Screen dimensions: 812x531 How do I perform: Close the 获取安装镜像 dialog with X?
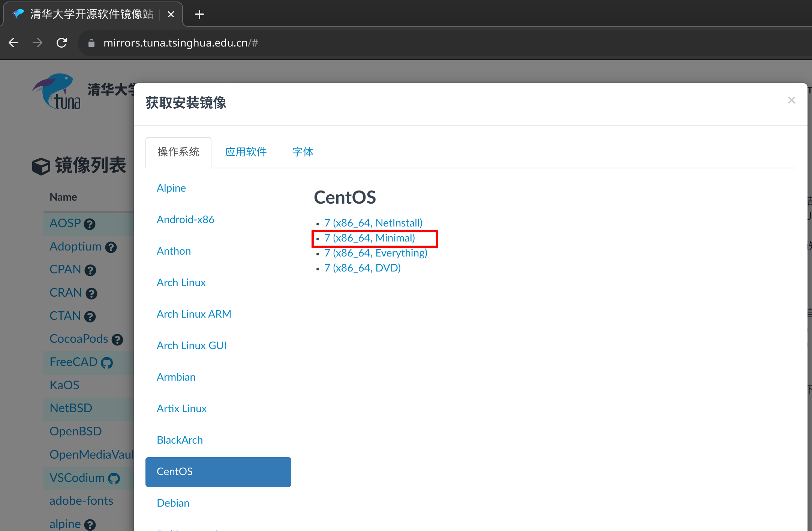tap(791, 100)
